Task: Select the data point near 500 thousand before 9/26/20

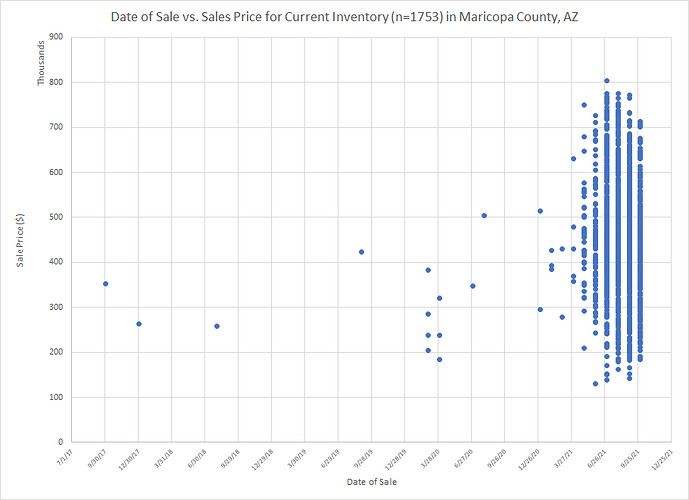Action: [x=484, y=215]
